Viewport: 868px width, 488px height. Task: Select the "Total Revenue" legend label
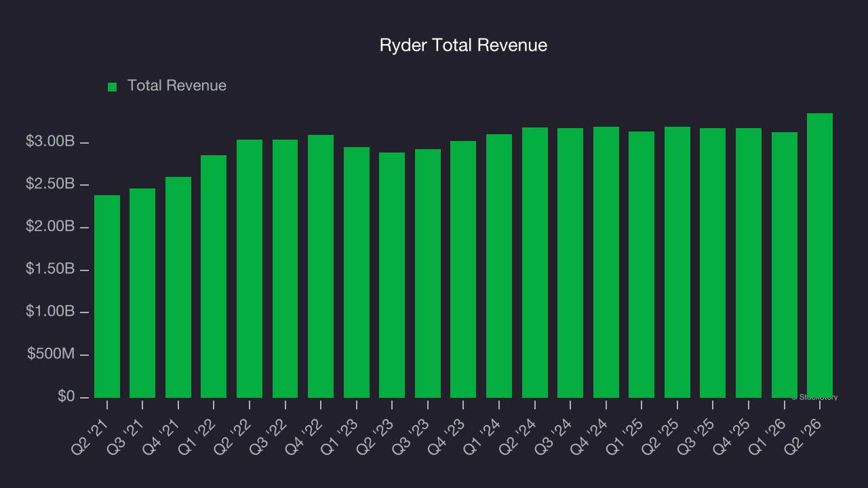[177, 86]
